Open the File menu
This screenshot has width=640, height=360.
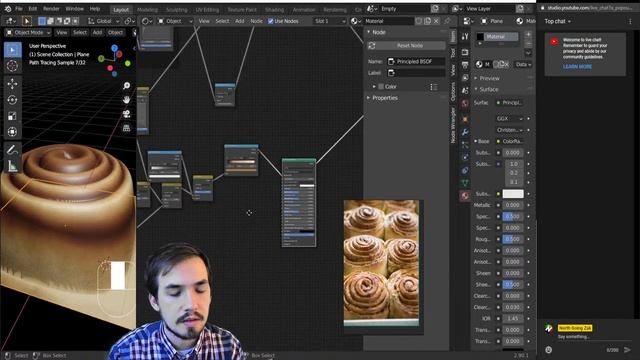(19, 9)
